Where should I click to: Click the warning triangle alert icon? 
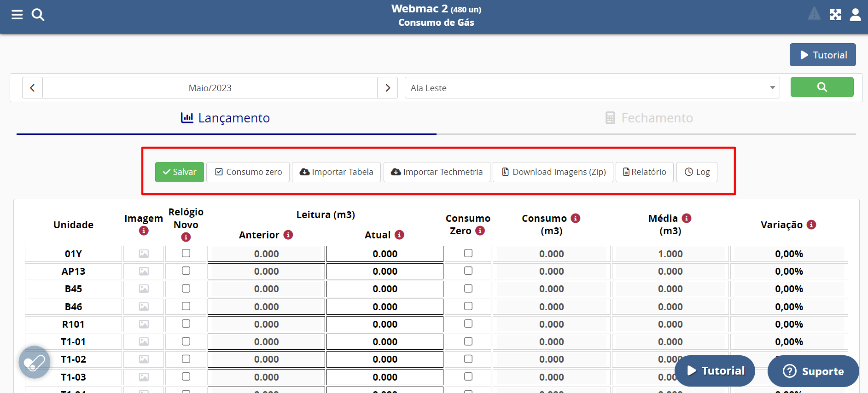[814, 14]
